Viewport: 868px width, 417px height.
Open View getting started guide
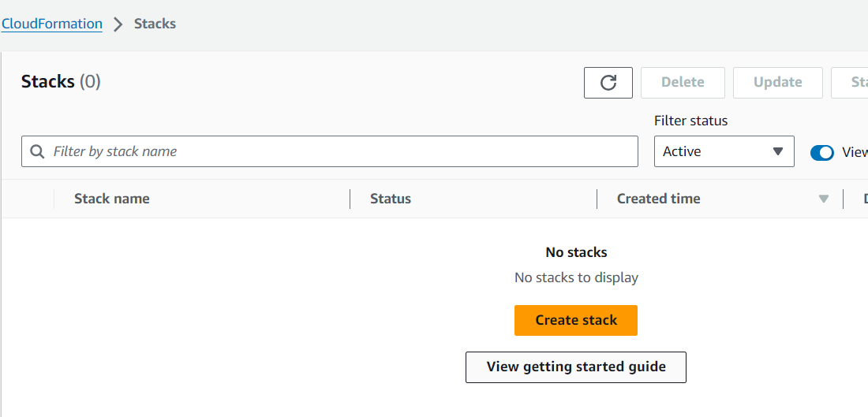(576, 367)
